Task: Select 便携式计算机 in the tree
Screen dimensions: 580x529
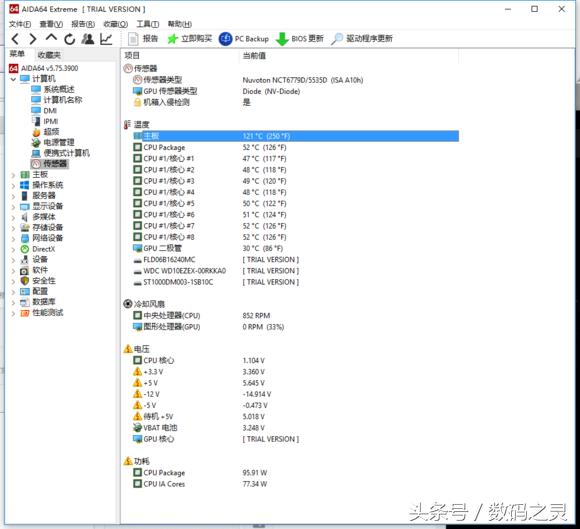Action: pyautogui.click(x=61, y=153)
